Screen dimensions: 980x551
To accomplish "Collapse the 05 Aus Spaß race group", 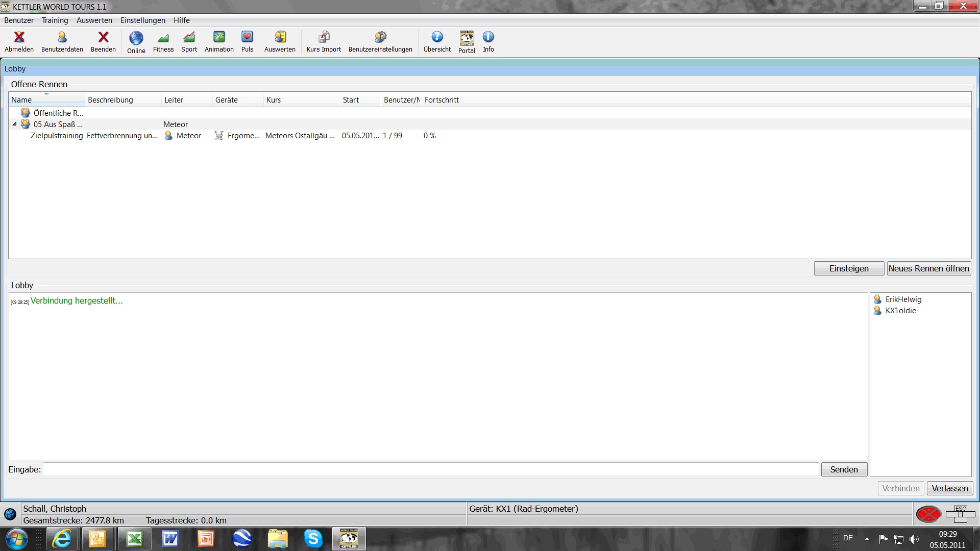I will click(14, 124).
